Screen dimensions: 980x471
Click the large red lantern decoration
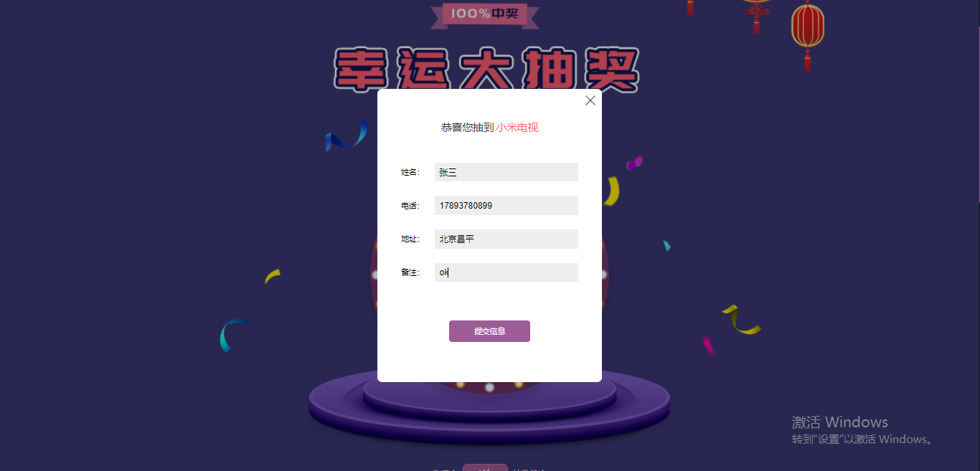(x=808, y=32)
